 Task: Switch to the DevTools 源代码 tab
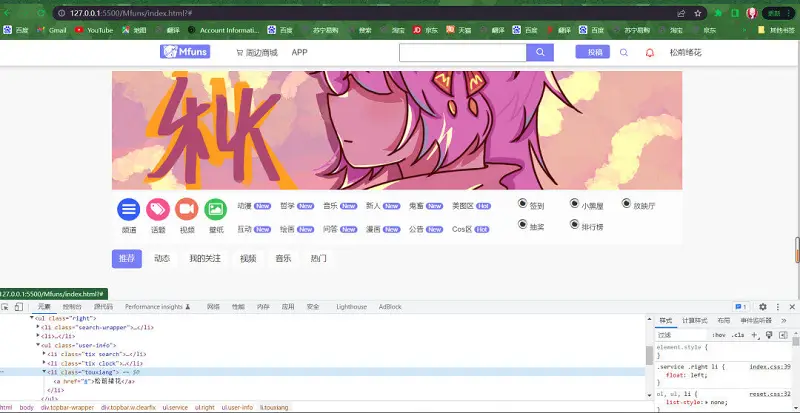(103, 307)
